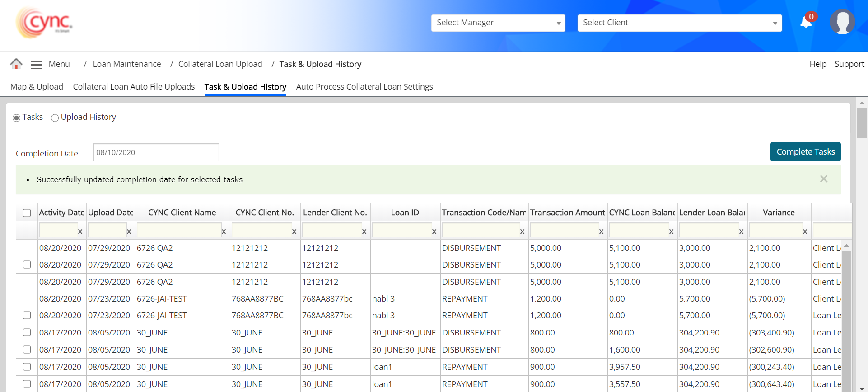Screen dimensions: 868x392
Task: Check the select-all checkbox in table header
Action: 27,213
